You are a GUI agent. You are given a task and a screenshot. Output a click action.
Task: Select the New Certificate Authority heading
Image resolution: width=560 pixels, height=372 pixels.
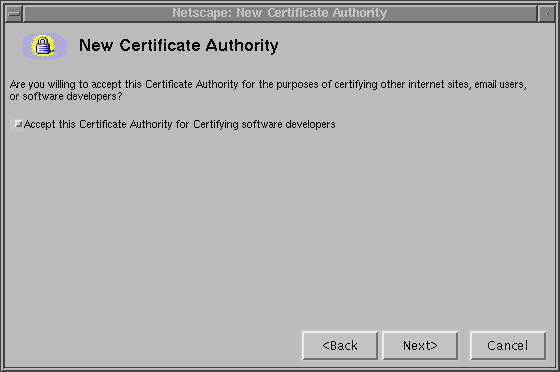click(x=179, y=45)
